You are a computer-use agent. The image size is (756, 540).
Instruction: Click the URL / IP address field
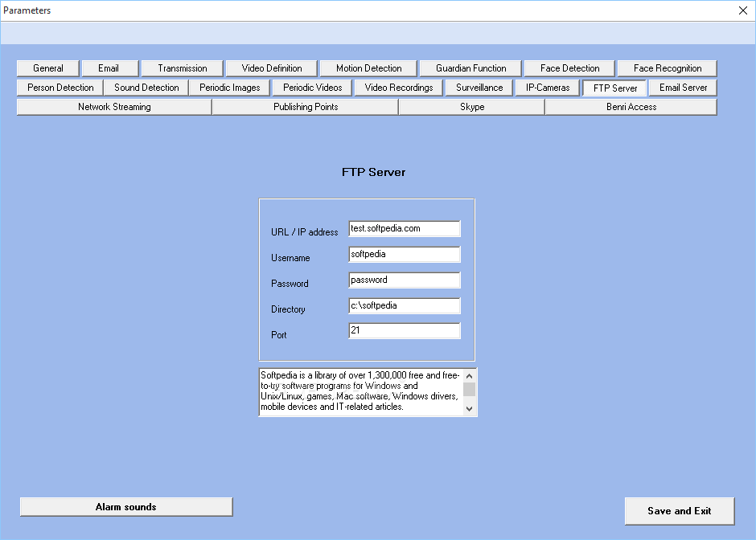(x=405, y=229)
